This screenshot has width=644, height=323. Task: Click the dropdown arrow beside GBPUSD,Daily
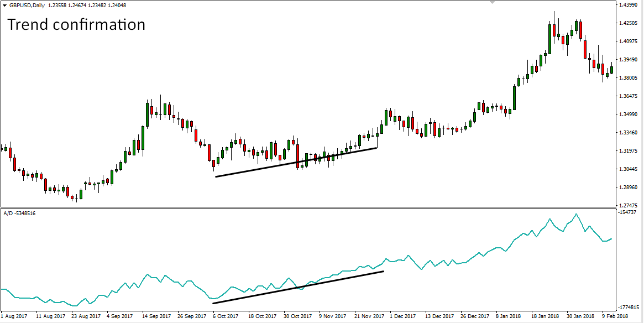point(4,5)
